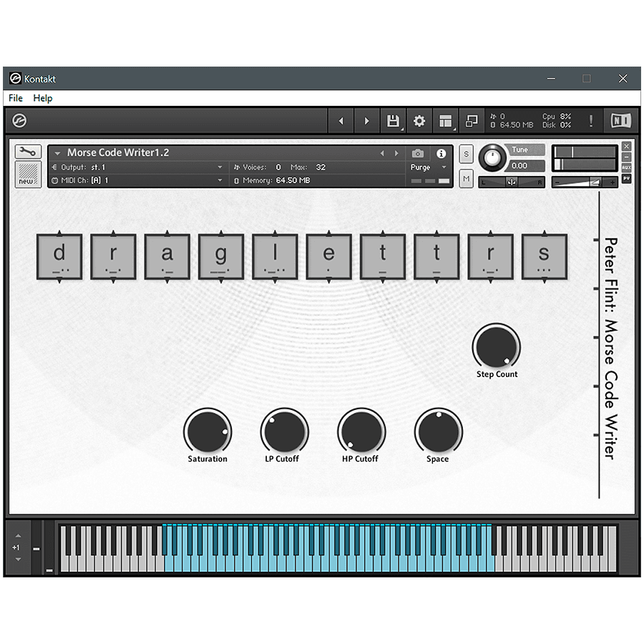Click the pitch bend wheel beside the keyboard
The height and width of the screenshot is (644, 644).
tap(36, 547)
